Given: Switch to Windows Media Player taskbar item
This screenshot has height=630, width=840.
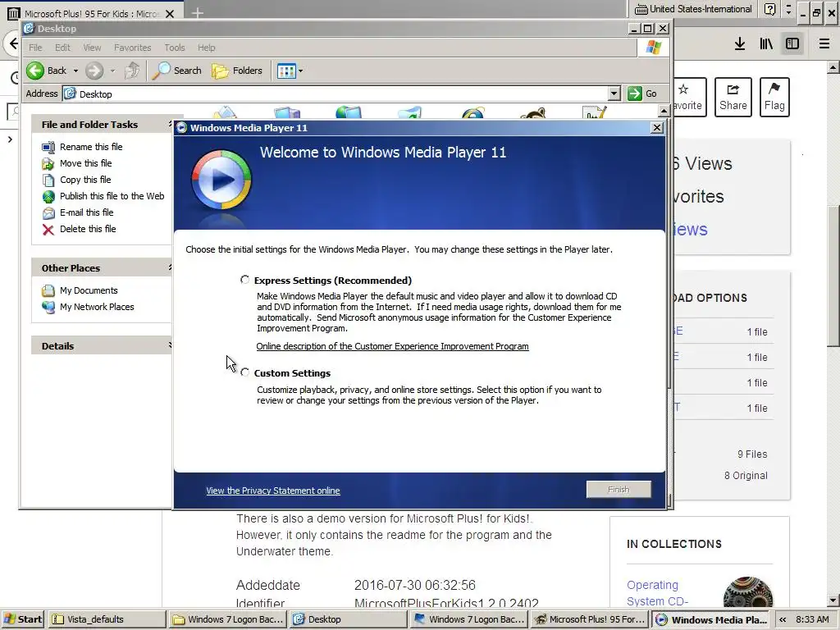Looking at the screenshot, I should (711, 619).
